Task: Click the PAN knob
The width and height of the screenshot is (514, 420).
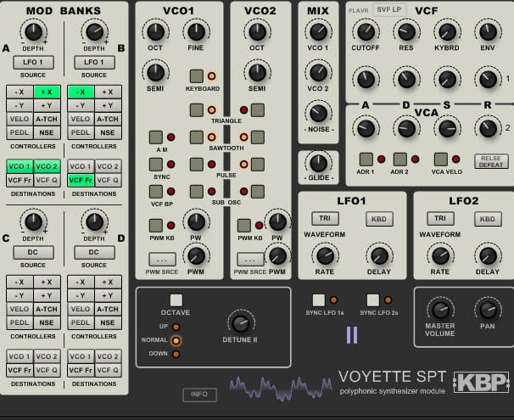Action: [x=488, y=310]
